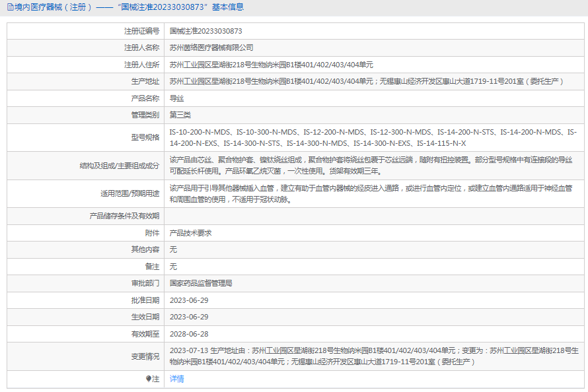
Task: Click the 产品储存条件及有效期 label
Action: (x=124, y=216)
